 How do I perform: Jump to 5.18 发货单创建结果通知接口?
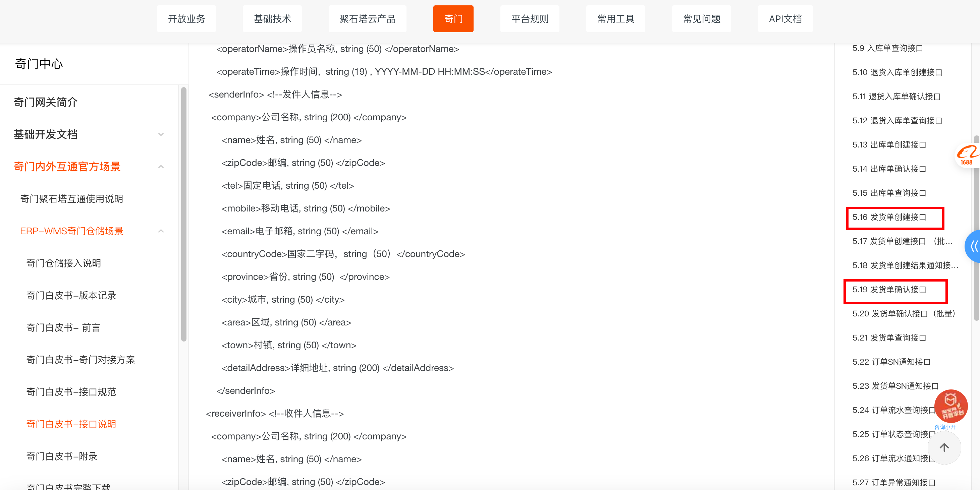coord(906,265)
